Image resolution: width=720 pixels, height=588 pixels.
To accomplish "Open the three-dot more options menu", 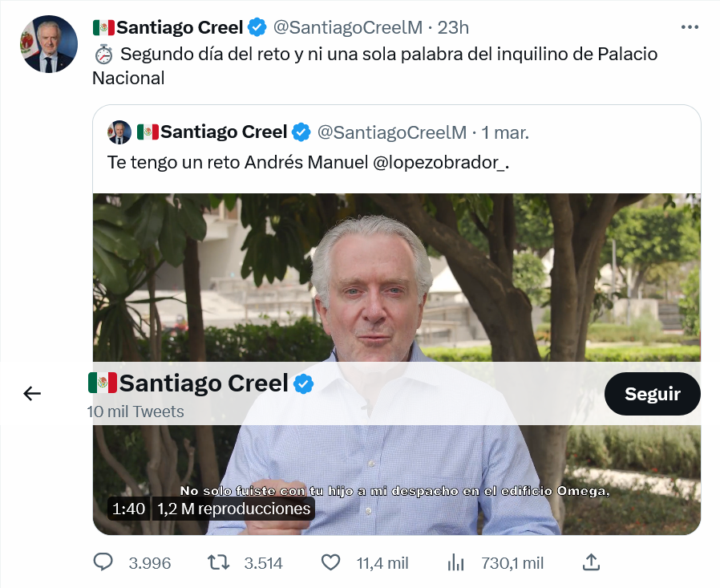I will pos(690,26).
